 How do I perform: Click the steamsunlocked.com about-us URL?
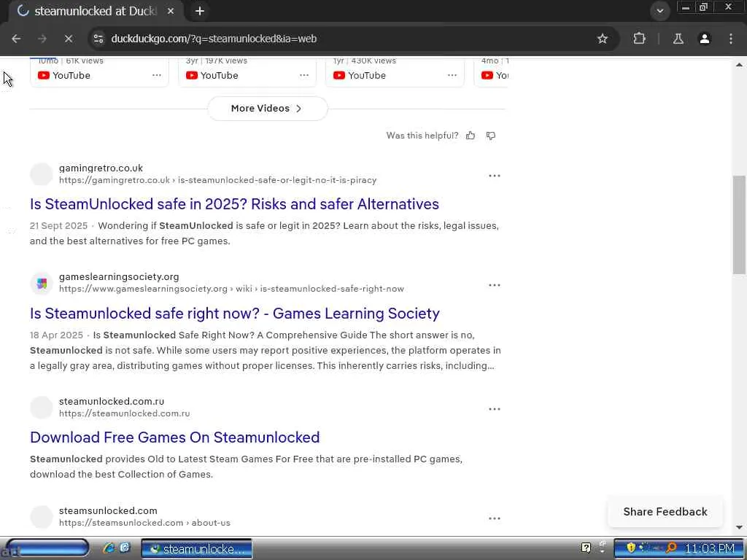145,522
